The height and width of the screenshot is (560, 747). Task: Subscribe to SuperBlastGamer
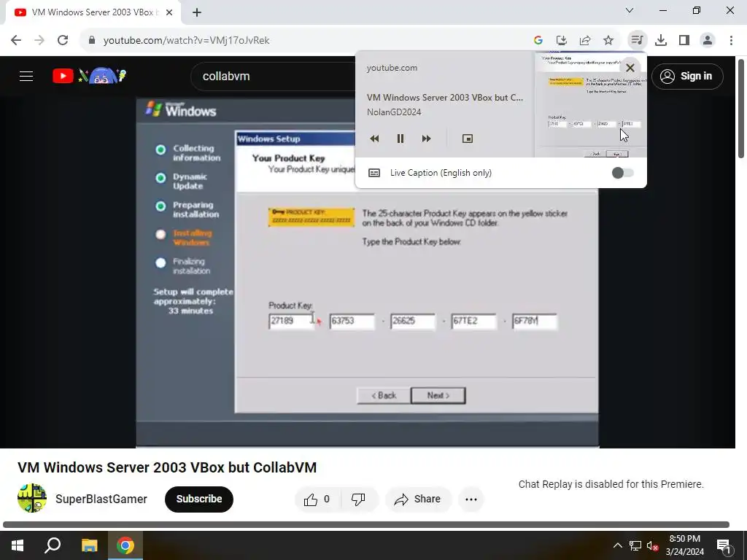(x=199, y=499)
